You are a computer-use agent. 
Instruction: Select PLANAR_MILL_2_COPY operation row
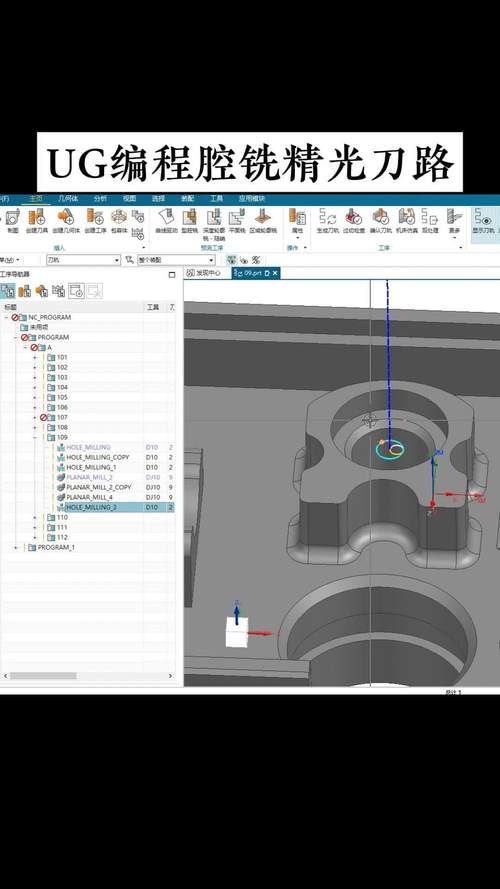click(x=87, y=487)
